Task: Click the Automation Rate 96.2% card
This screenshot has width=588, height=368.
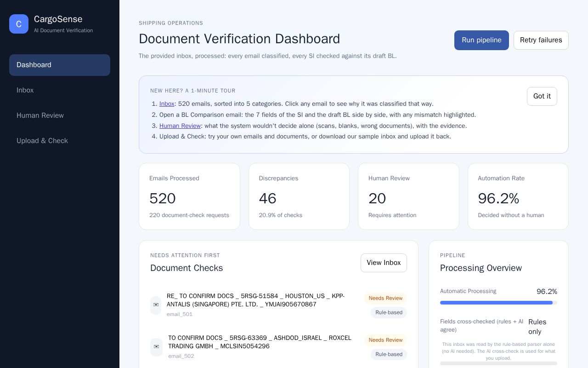Action: pyautogui.click(x=518, y=196)
